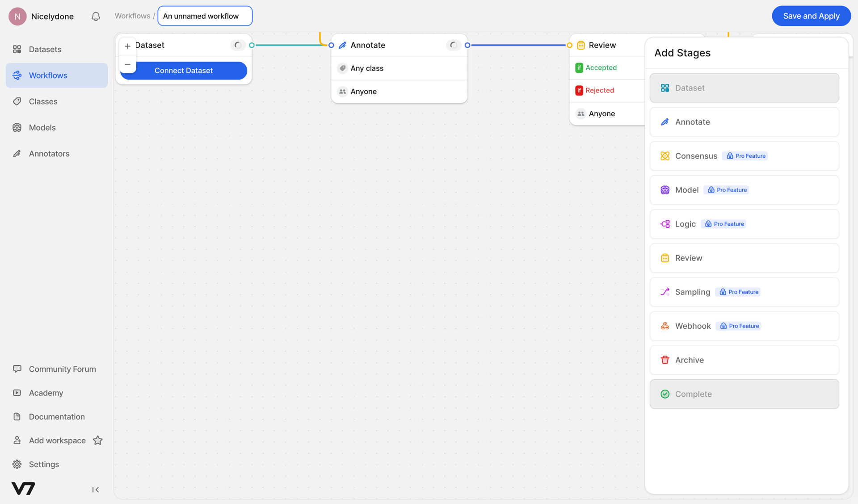
Task: Click the workflow name field to rename it
Action: (205, 16)
